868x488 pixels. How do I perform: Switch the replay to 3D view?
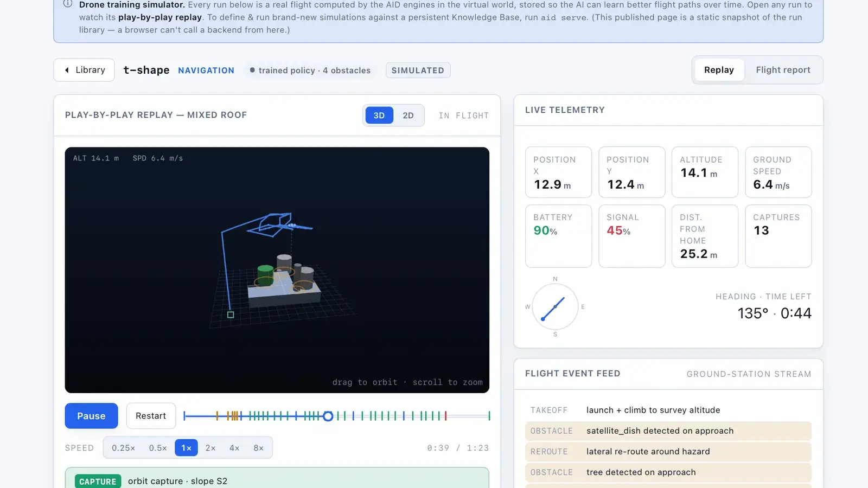pos(379,115)
